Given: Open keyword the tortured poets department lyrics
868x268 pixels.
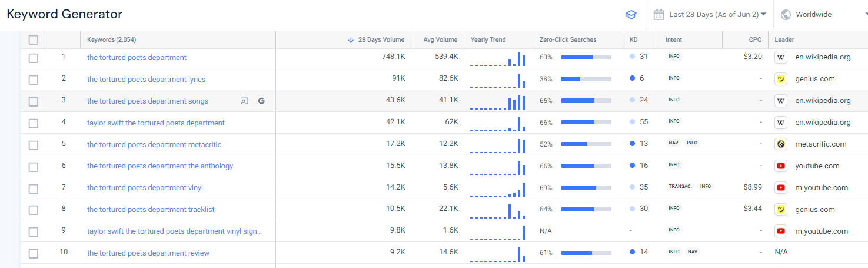Looking at the screenshot, I should [146, 79].
